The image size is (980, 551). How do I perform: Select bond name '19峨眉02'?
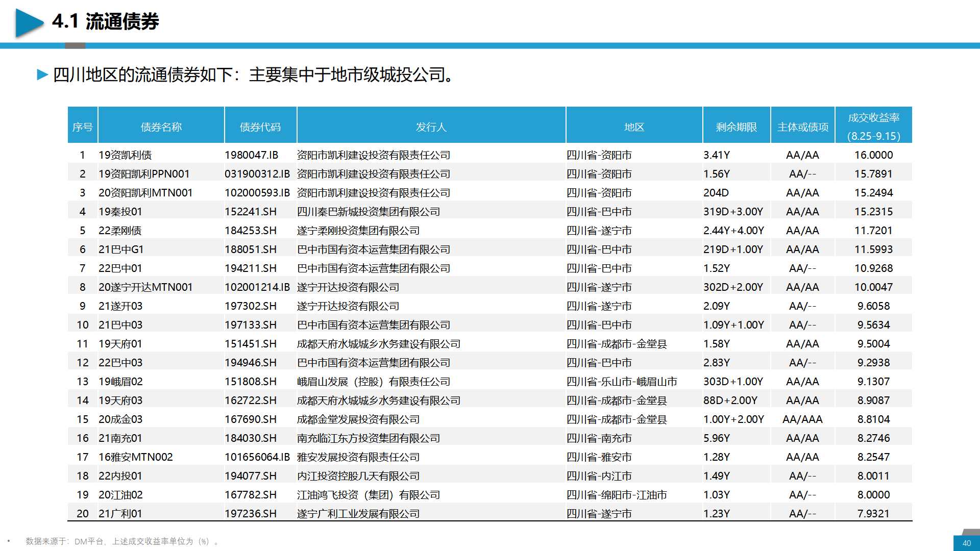coord(120,382)
